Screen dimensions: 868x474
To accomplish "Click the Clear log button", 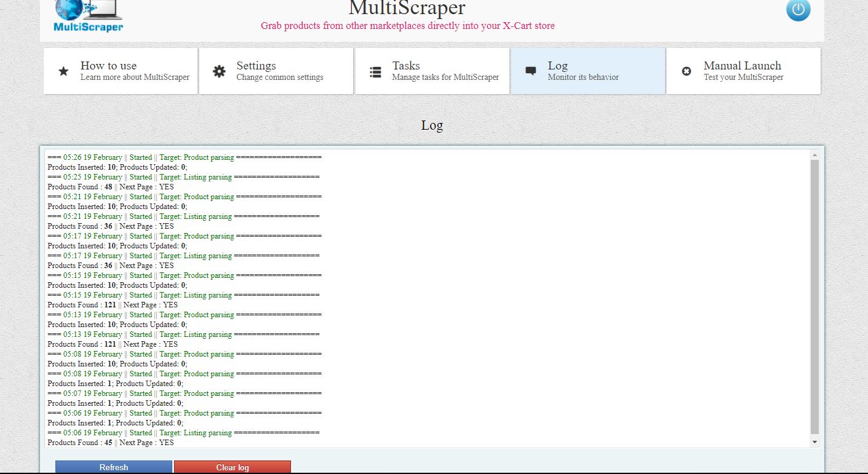I will 233,467.
